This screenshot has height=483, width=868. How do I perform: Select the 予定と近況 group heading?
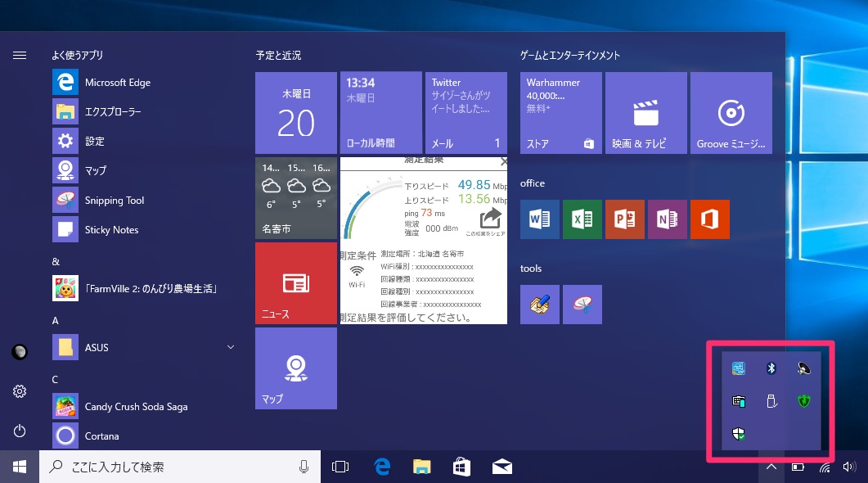pos(278,56)
